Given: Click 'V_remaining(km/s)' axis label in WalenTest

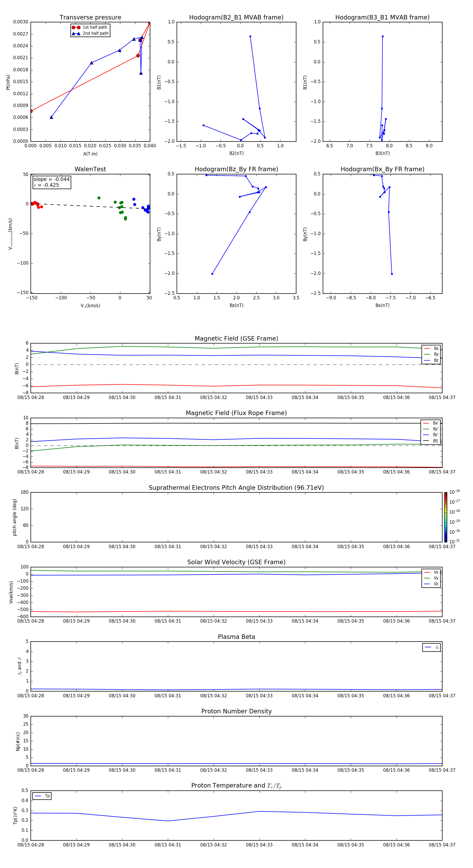Looking at the screenshot, I should pyautogui.click(x=11, y=234).
